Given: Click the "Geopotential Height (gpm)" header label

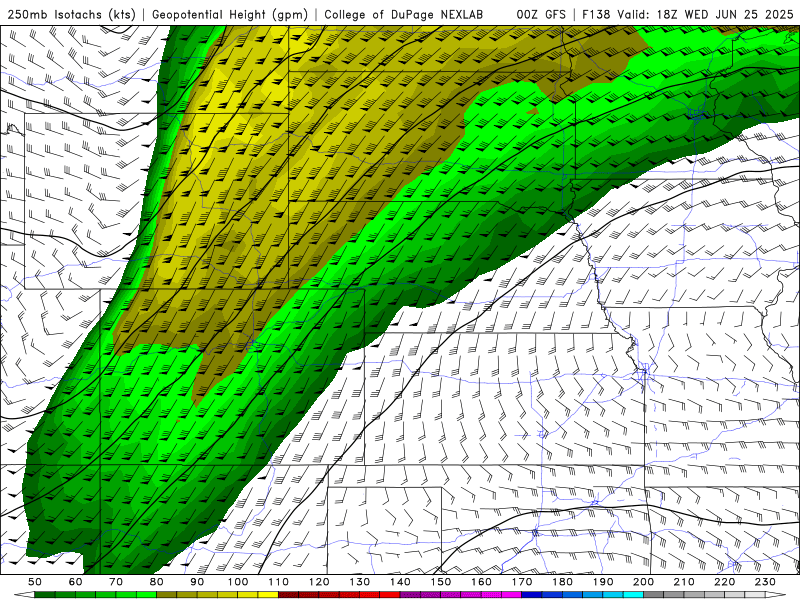Looking at the screenshot, I should [x=230, y=15].
